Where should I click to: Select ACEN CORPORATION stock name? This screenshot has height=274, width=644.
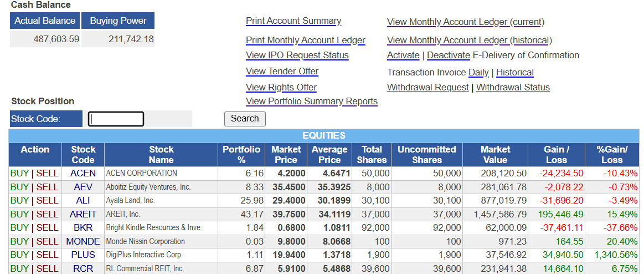tap(141, 173)
